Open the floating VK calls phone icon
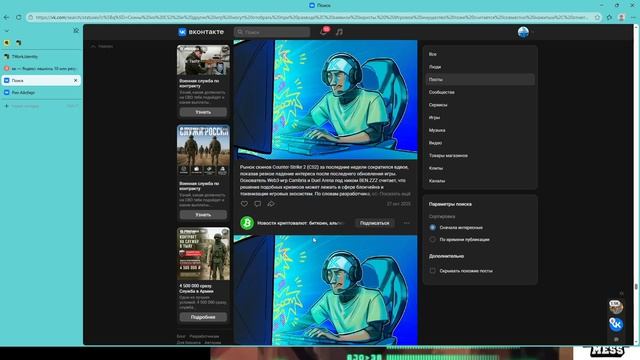Viewport: 640px width, 360px height. point(616,324)
